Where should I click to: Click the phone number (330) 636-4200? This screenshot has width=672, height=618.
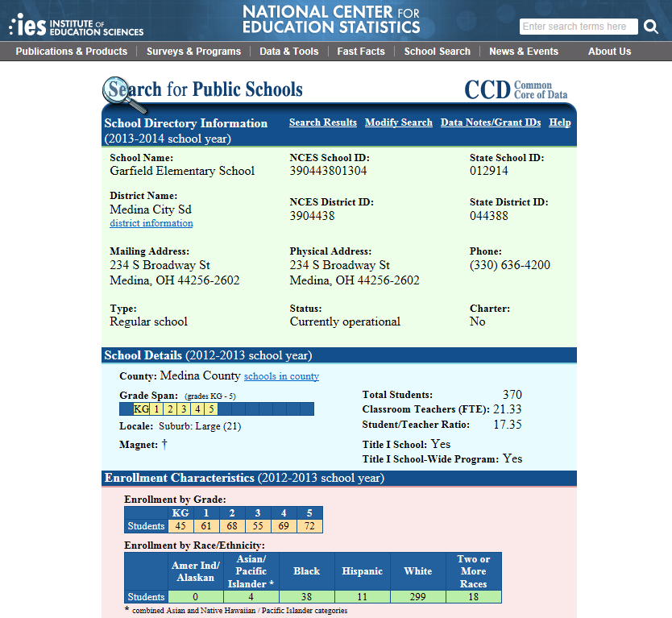(x=510, y=265)
